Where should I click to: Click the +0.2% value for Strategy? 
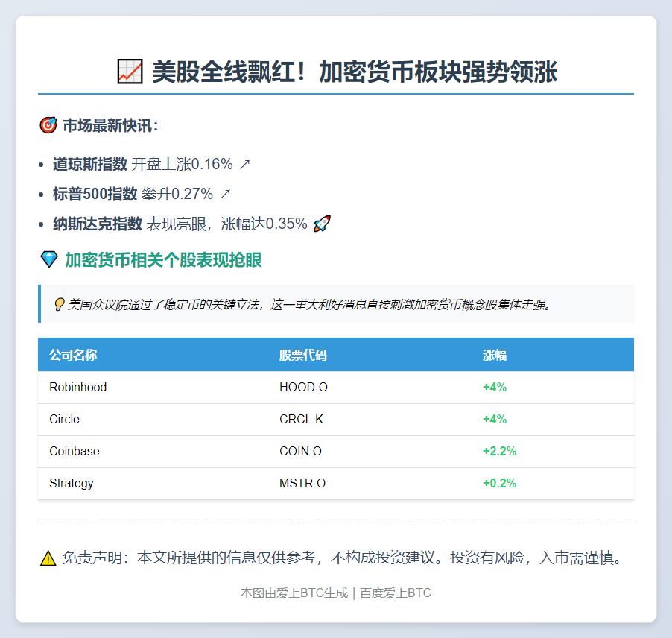(x=499, y=483)
